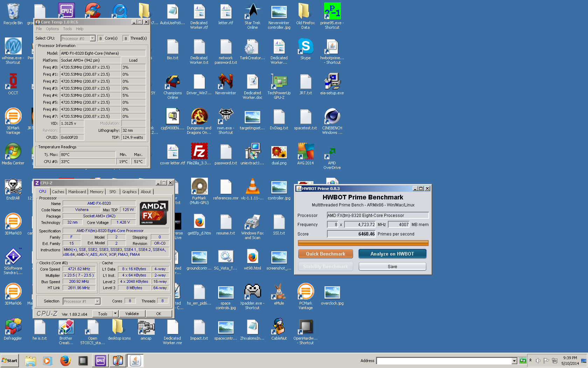Click the AMD FX logo in CPU-Z

(x=153, y=213)
